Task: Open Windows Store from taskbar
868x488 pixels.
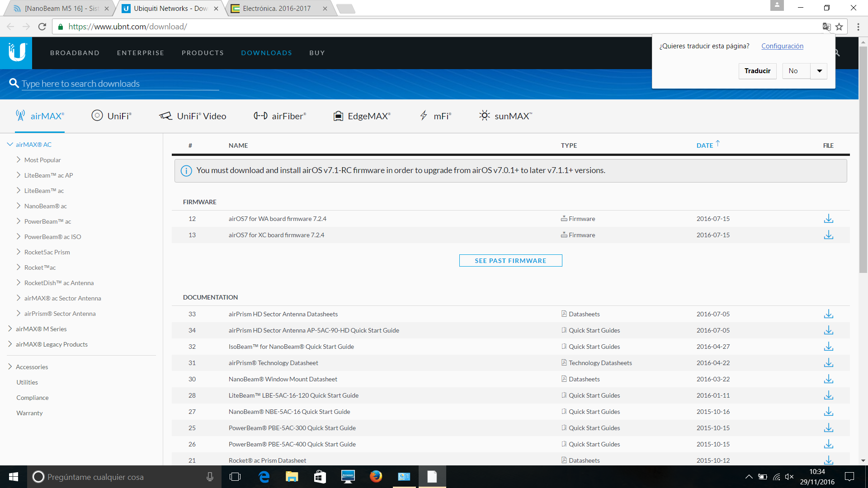Action: click(x=320, y=477)
